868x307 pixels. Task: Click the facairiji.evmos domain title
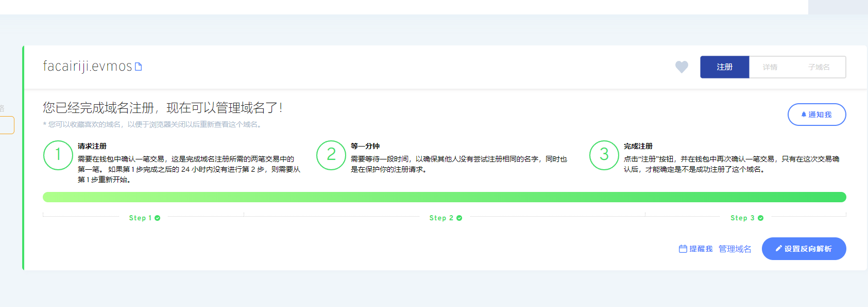[x=87, y=67]
